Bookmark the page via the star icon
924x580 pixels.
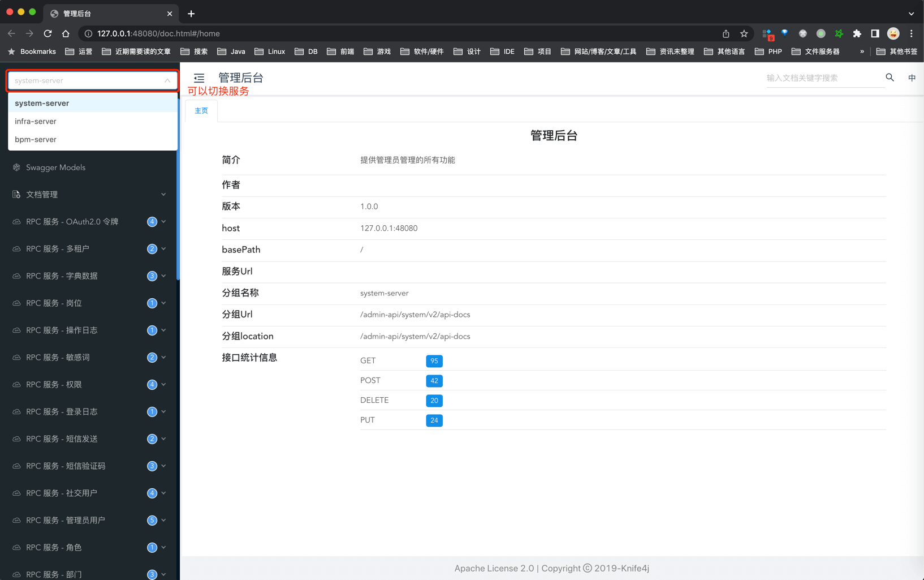[x=744, y=33]
